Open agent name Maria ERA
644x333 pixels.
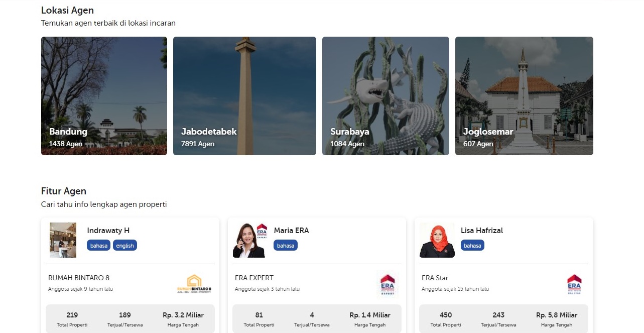click(x=291, y=231)
